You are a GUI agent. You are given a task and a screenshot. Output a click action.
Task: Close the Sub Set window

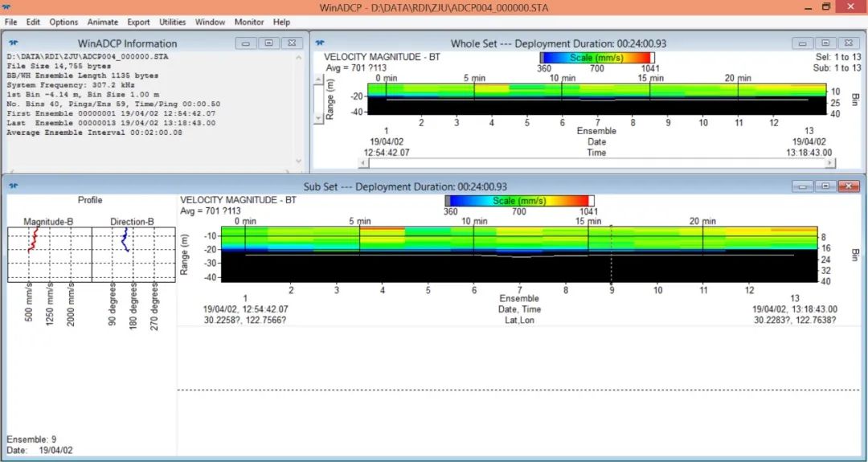click(849, 186)
